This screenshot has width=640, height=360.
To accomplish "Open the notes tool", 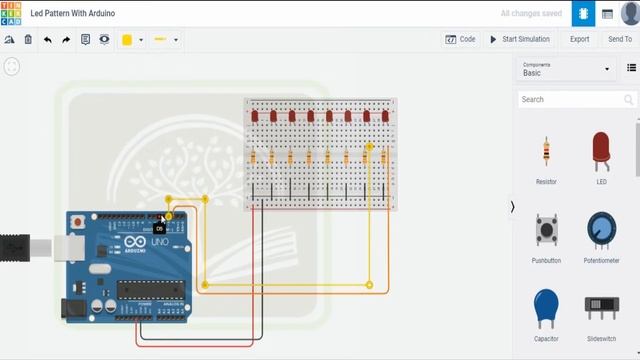I will pos(85,39).
